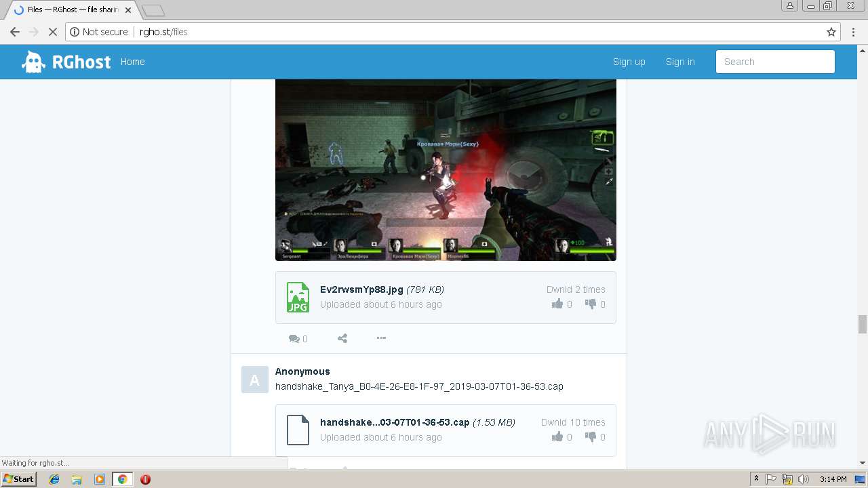Open the Anonymous uploader name
The width and height of the screenshot is (868, 488).
[302, 371]
